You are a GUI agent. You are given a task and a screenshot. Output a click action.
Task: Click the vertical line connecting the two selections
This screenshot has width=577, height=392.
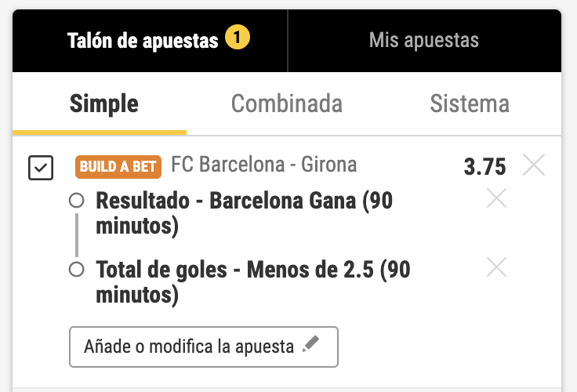pos(77,235)
